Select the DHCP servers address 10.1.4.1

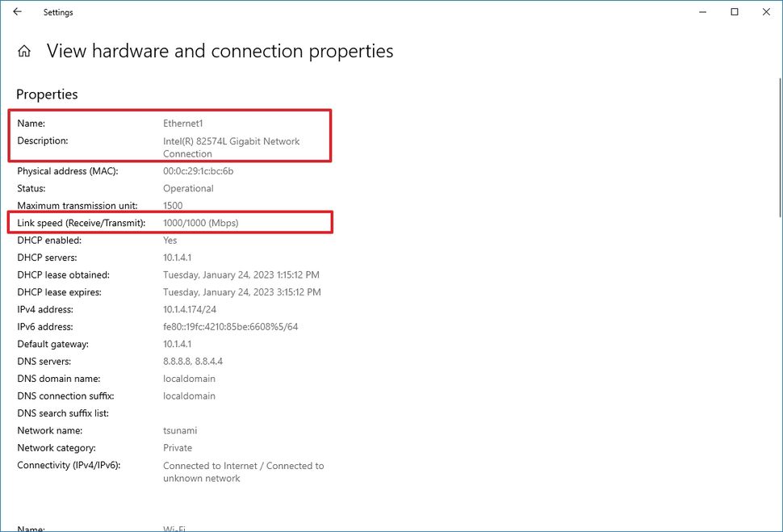[176, 257]
